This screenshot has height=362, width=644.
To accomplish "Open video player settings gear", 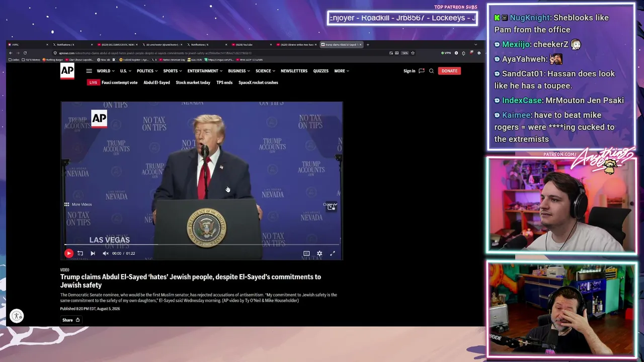I will pyautogui.click(x=319, y=253).
